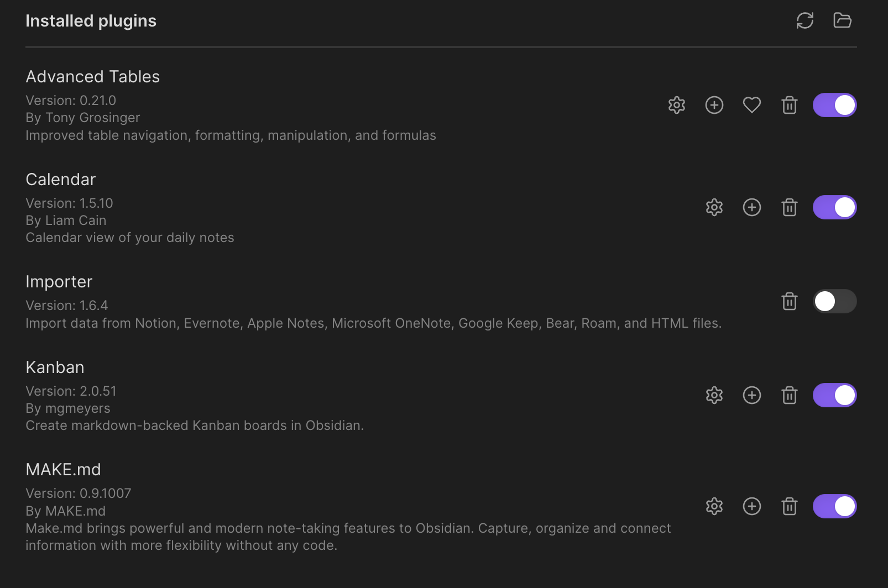Turn off the Calendar plugin toggle

835,207
